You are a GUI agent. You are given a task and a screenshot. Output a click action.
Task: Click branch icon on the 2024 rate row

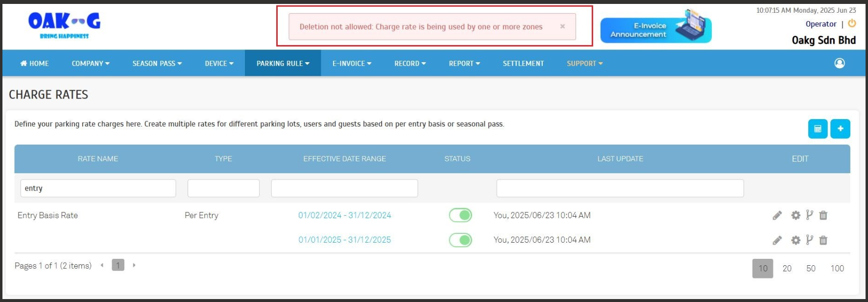[x=809, y=215]
